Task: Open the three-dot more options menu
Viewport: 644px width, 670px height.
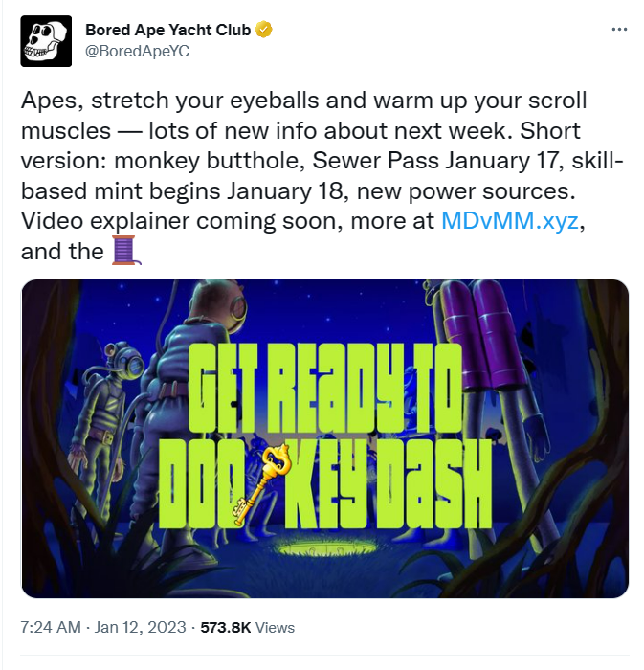Action: tap(619, 30)
